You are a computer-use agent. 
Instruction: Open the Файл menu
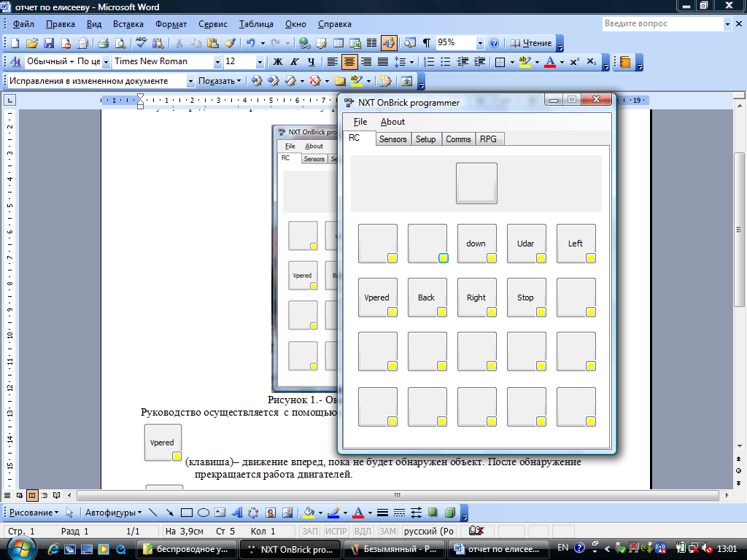[23, 24]
